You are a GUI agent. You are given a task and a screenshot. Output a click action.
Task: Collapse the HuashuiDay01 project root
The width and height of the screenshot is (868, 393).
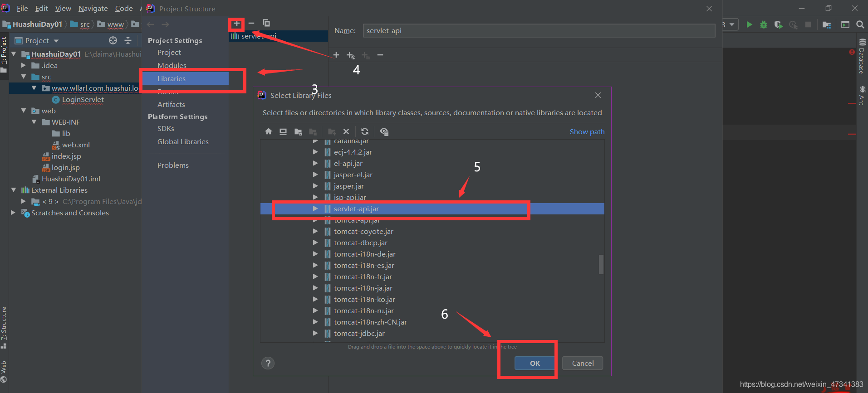pos(14,54)
